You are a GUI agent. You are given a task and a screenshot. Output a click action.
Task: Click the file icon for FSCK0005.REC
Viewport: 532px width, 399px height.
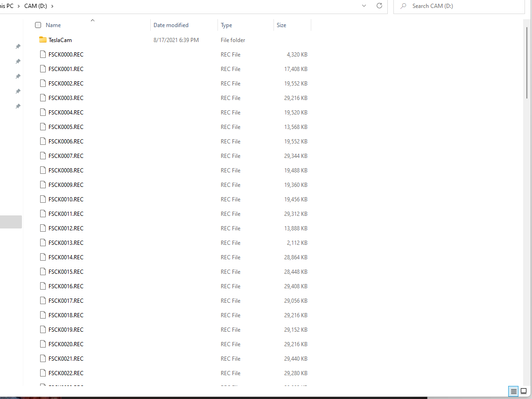click(43, 127)
